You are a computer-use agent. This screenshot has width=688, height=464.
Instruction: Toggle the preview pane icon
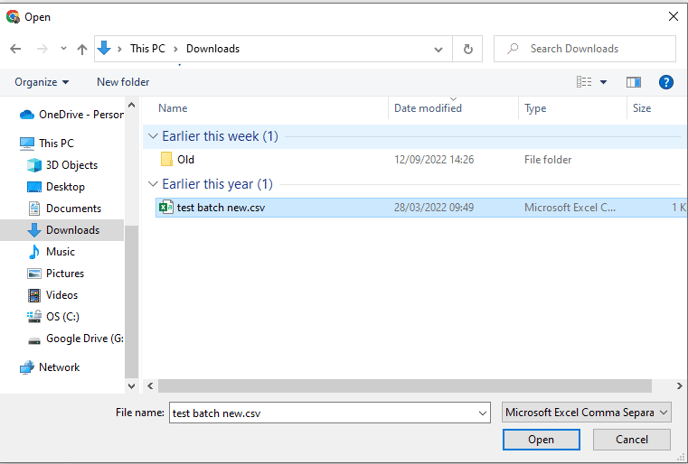tap(633, 82)
